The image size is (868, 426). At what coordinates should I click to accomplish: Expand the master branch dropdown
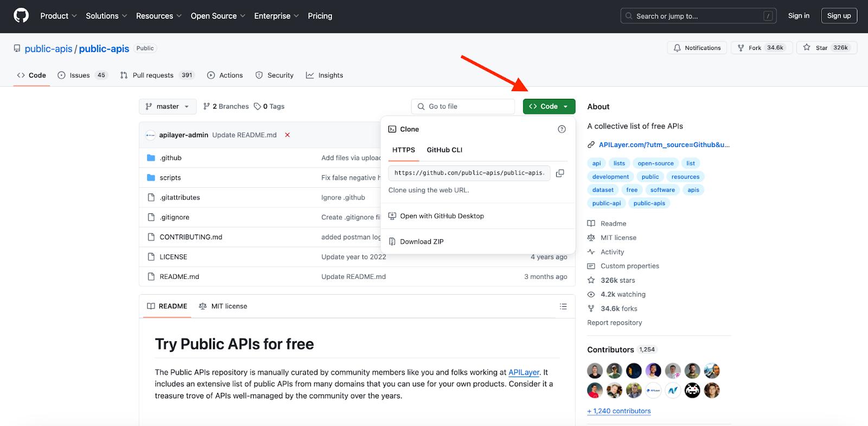(167, 106)
